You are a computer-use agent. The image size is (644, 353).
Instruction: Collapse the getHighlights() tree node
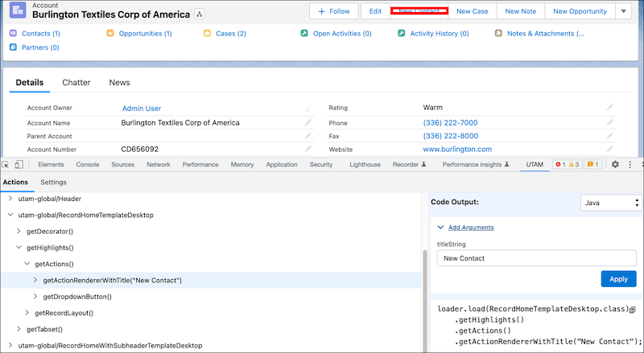click(20, 248)
